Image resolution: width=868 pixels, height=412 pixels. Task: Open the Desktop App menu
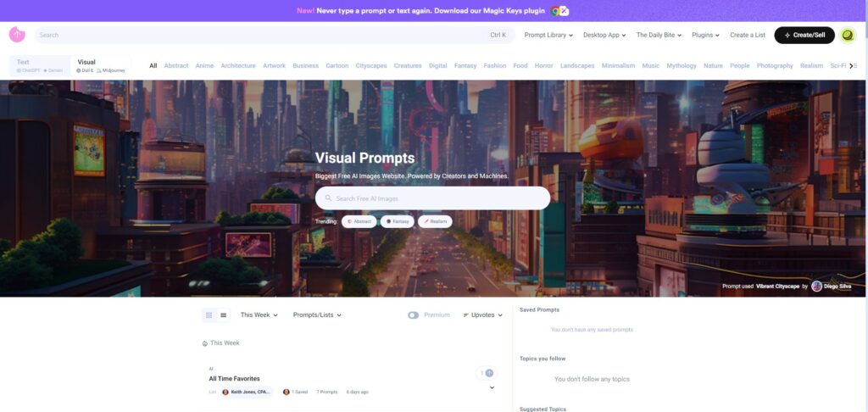click(x=604, y=35)
